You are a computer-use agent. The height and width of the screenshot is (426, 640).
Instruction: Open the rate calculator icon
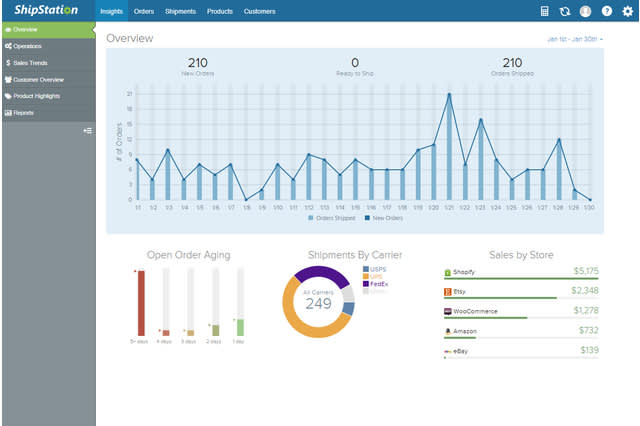coord(545,11)
